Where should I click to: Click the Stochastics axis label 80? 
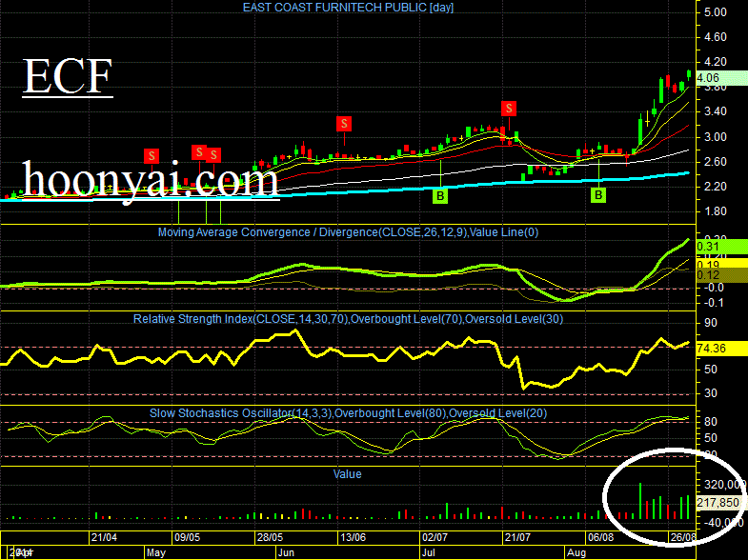click(710, 422)
